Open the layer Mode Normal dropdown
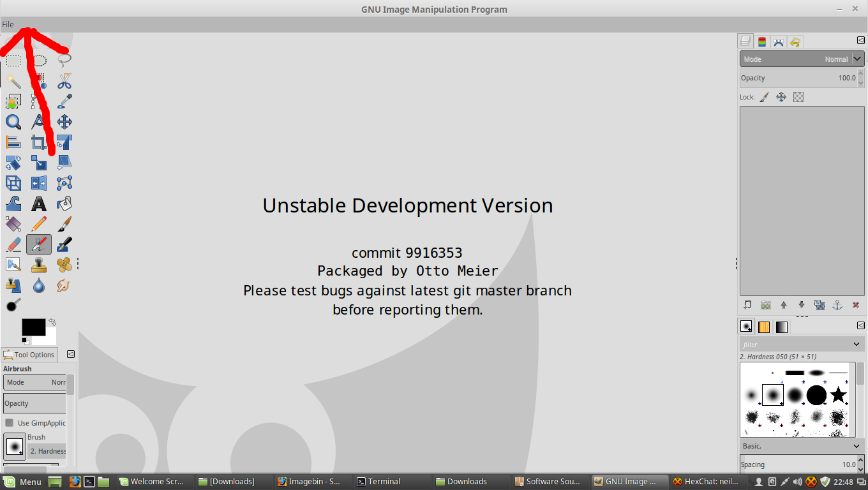The width and height of the screenshot is (868, 490). (x=802, y=59)
